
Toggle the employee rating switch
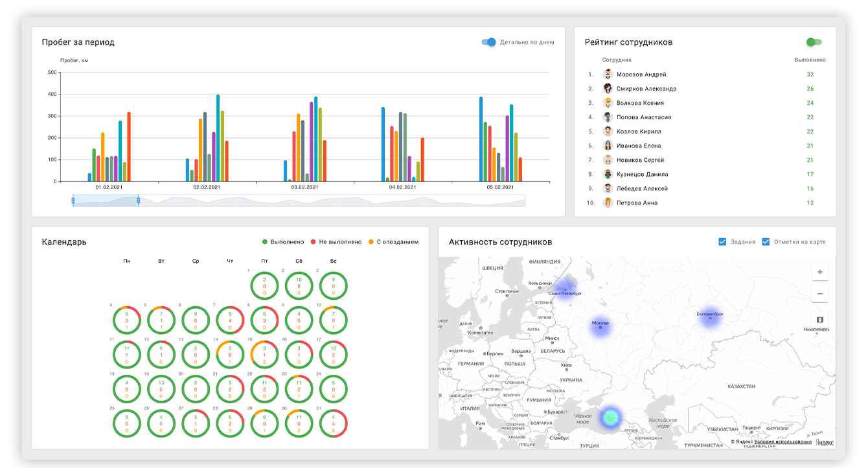click(x=814, y=42)
